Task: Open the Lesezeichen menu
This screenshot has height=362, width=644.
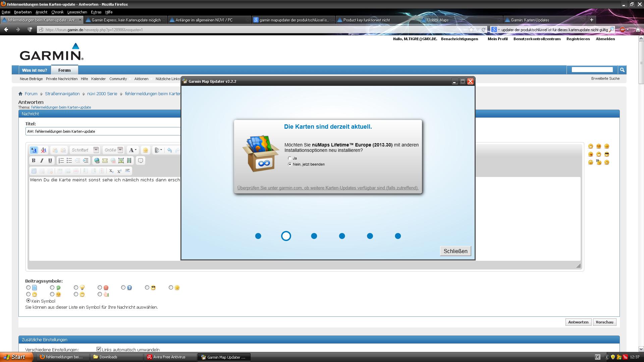Action: tap(77, 12)
